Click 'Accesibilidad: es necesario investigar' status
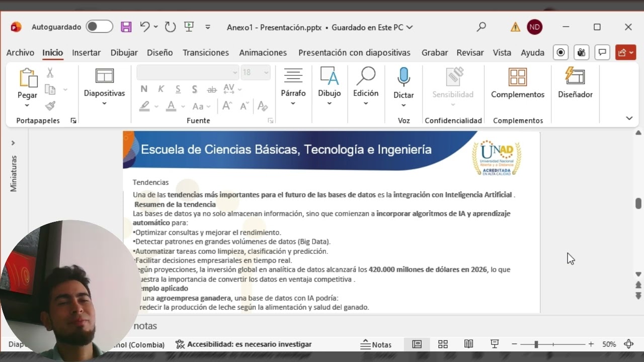Image resolution: width=644 pixels, height=362 pixels. point(244,344)
